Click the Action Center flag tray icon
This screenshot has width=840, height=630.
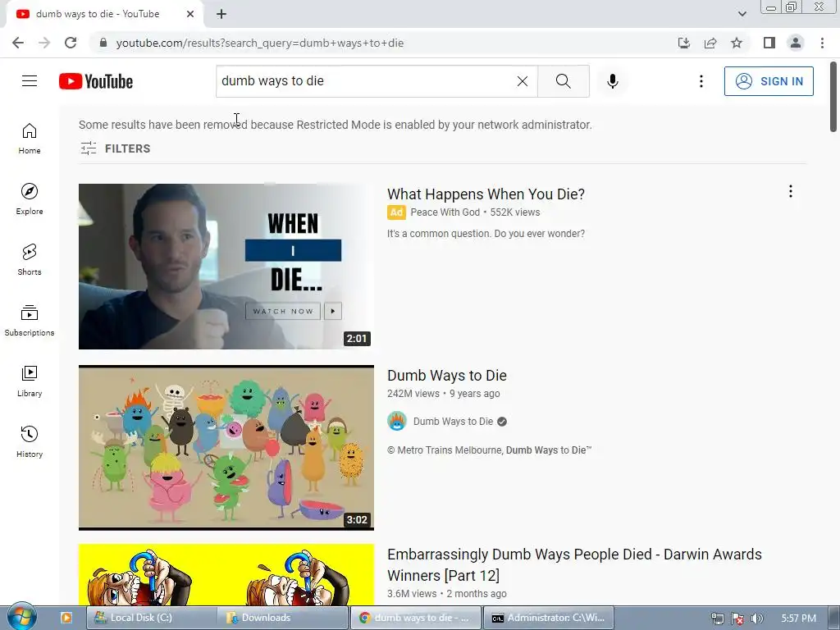737,619
